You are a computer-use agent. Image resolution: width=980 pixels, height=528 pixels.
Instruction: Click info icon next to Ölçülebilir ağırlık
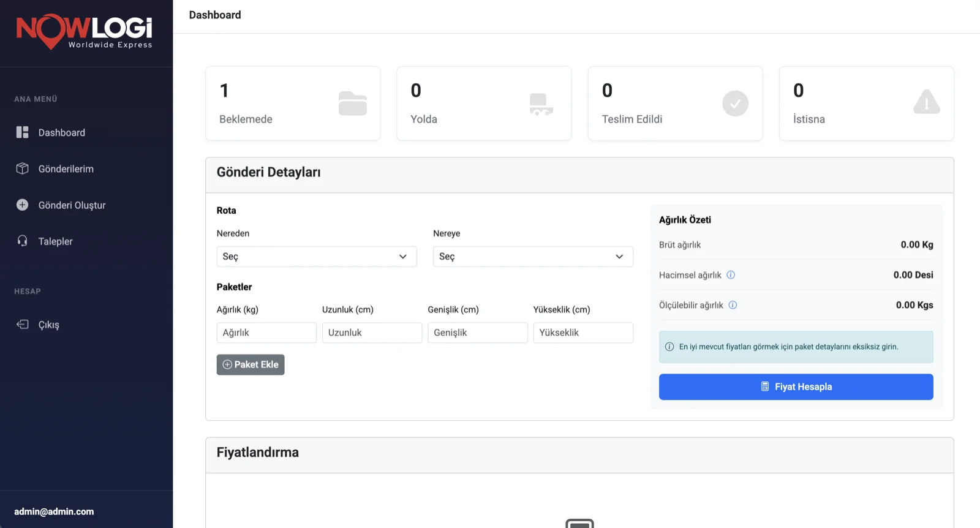pyautogui.click(x=733, y=305)
